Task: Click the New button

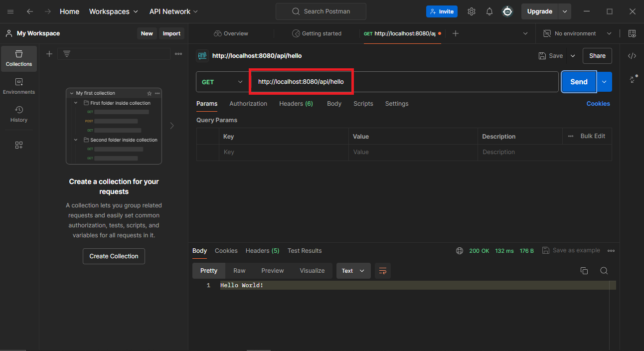Action: [x=147, y=33]
